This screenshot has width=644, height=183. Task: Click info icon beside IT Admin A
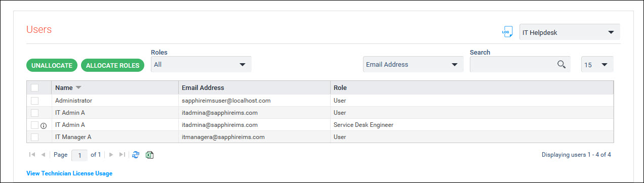[x=44, y=125]
